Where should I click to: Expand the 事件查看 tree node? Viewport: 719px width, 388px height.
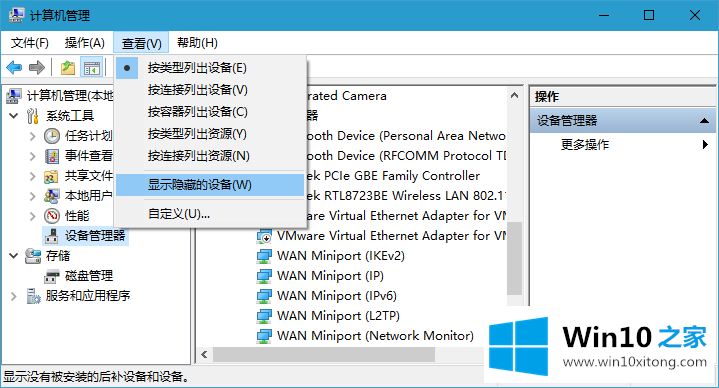pyautogui.click(x=33, y=156)
